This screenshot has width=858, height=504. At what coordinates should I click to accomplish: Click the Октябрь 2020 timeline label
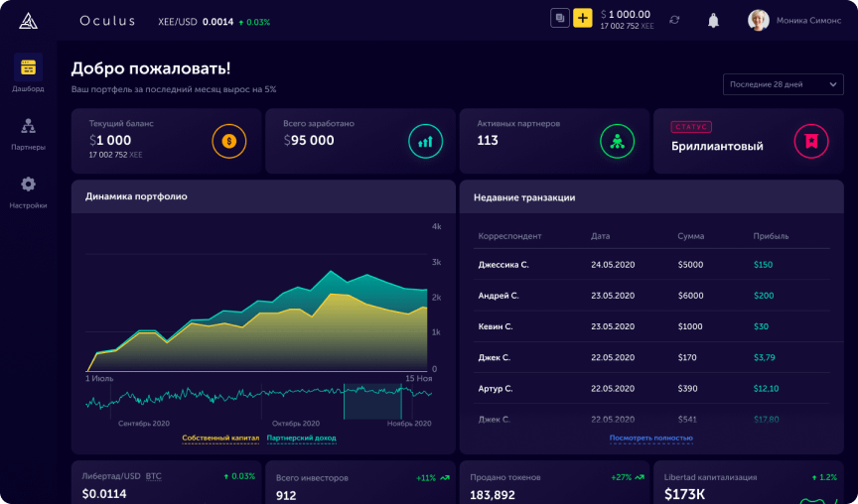point(296,424)
